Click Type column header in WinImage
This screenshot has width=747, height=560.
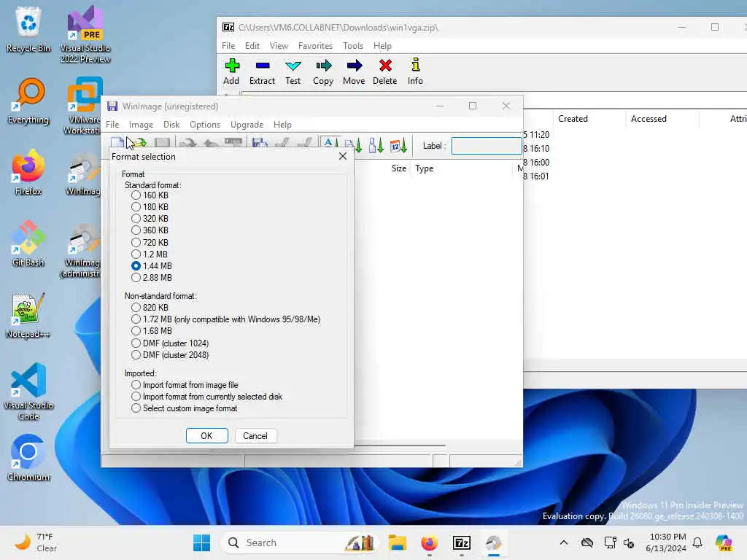click(x=462, y=168)
